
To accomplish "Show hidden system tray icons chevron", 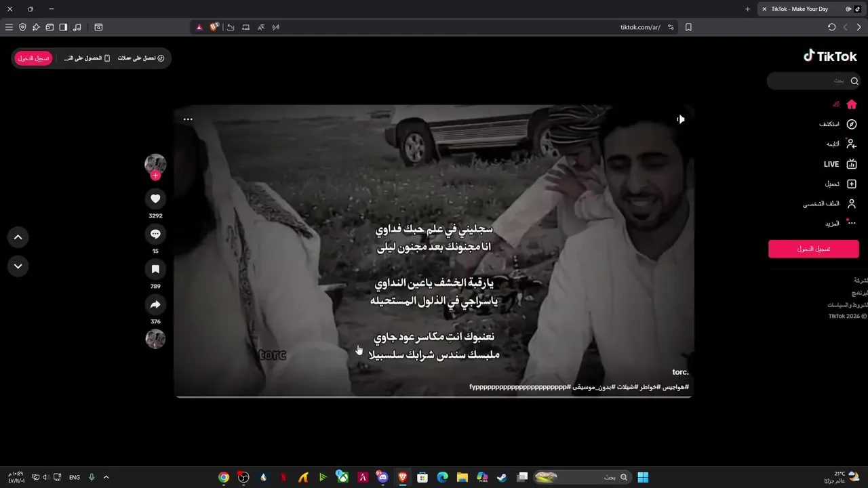I will (x=106, y=477).
